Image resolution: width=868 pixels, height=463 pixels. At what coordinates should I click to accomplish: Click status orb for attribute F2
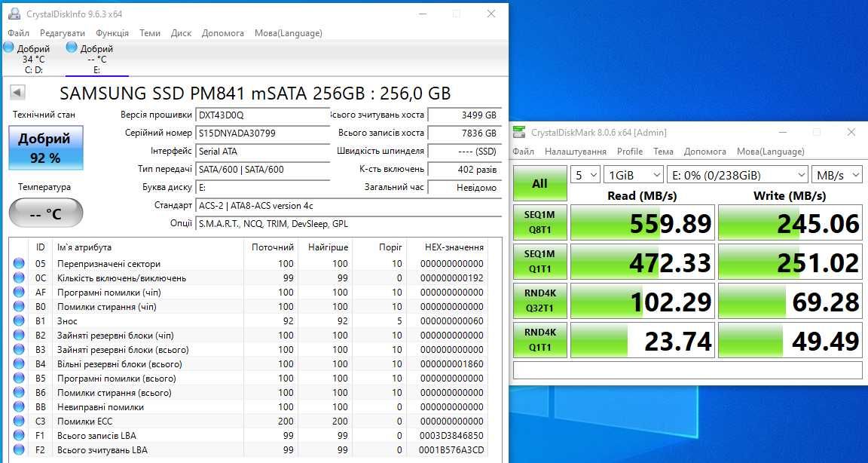19,449
